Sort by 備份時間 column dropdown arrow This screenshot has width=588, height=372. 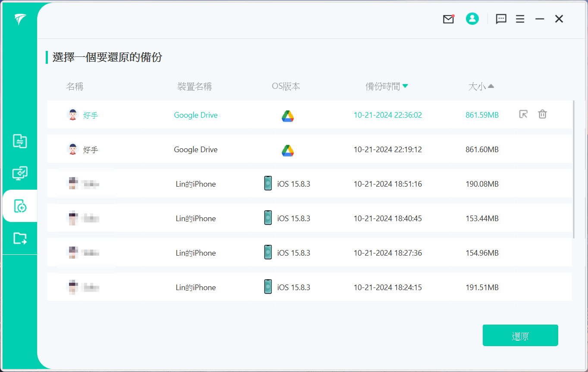(405, 86)
